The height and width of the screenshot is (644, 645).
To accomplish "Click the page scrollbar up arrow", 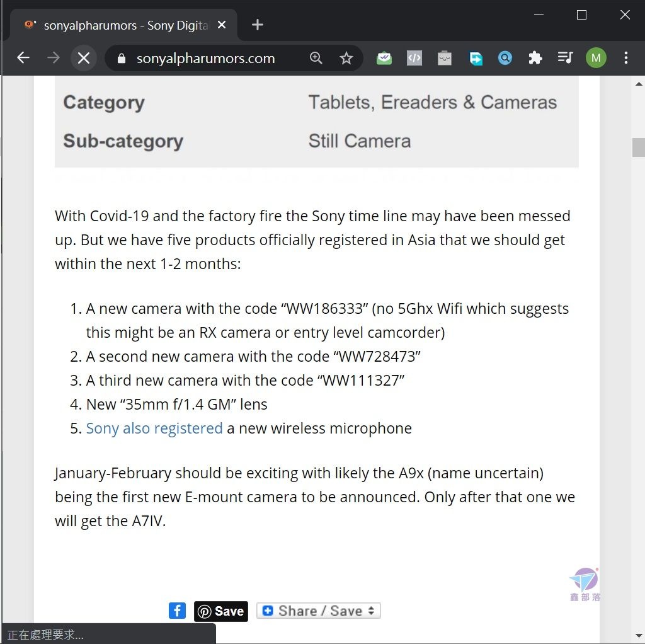I will click(x=639, y=84).
